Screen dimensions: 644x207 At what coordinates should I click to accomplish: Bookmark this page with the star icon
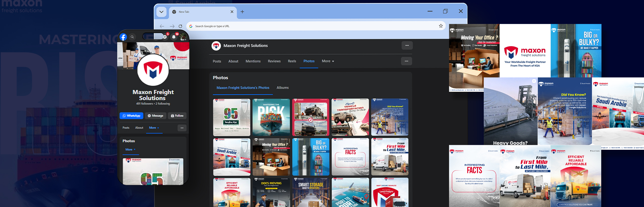441,26
